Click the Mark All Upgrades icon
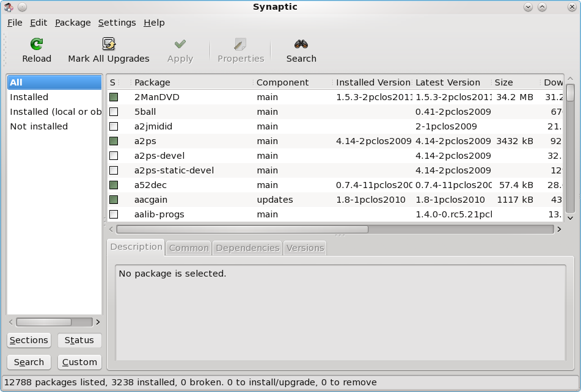The height and width of the screenshot is (392, 581). coord(109,44)
